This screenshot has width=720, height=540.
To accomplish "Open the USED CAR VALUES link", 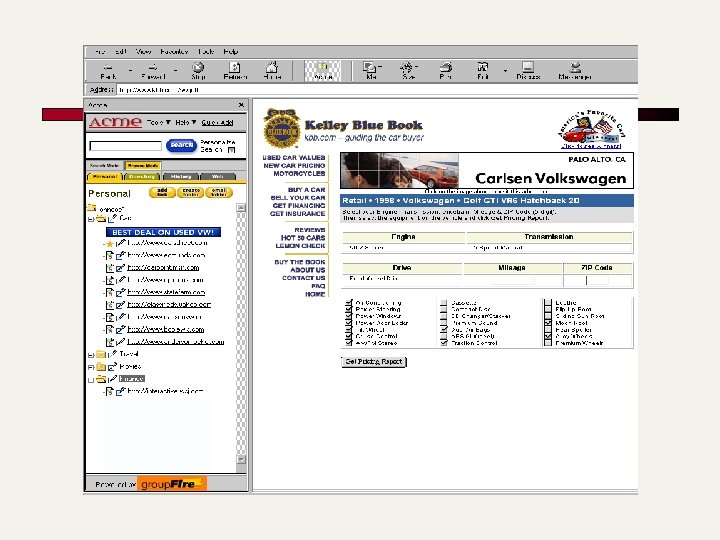I will point(293,158).
